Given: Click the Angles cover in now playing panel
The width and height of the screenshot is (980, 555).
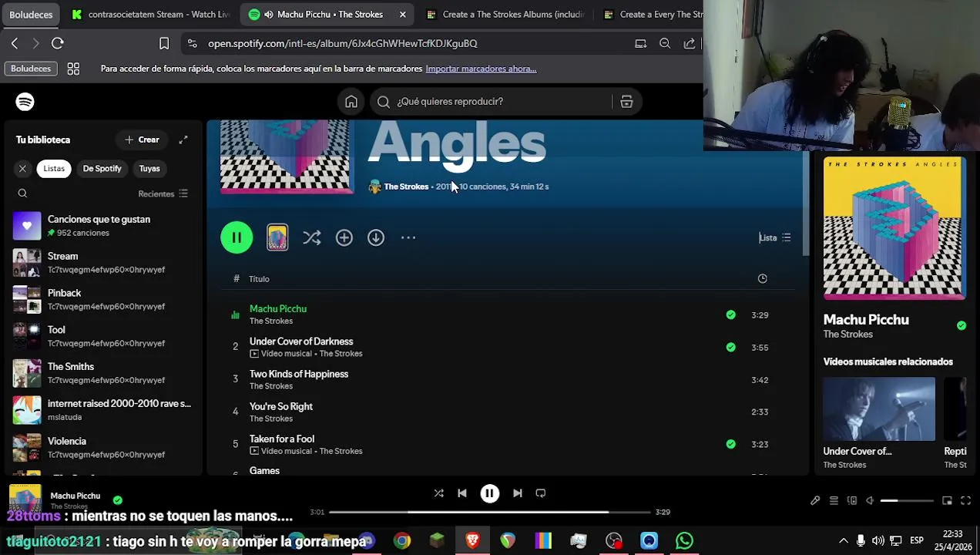Looking at the screenshot, I should [x=894, y=227].
